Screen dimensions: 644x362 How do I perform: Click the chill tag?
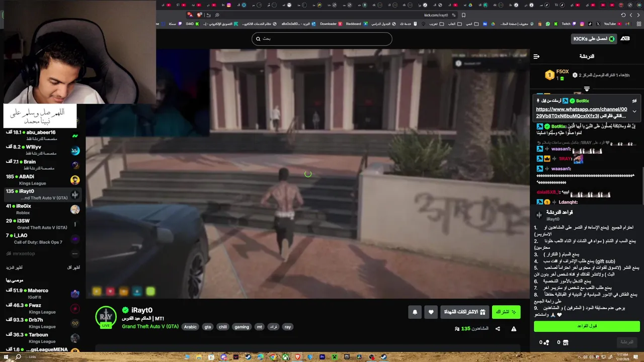223,327
